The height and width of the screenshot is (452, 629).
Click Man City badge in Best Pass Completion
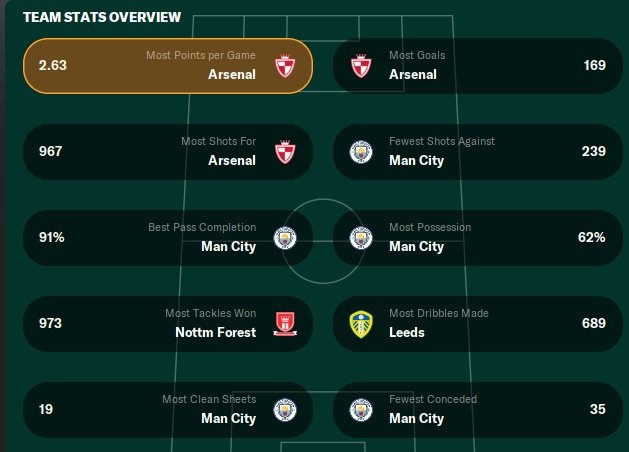(285, 238)
